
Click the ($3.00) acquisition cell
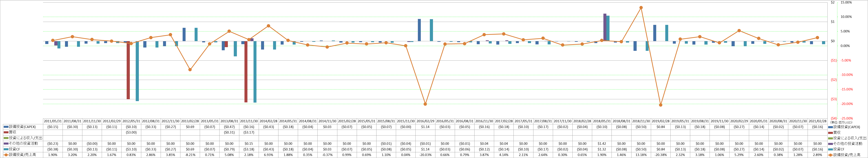[x=131, y=132]
